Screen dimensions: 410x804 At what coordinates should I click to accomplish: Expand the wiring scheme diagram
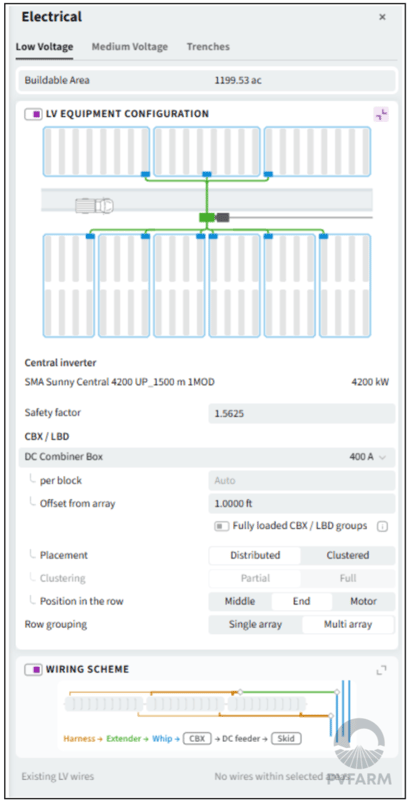point(381,670)
